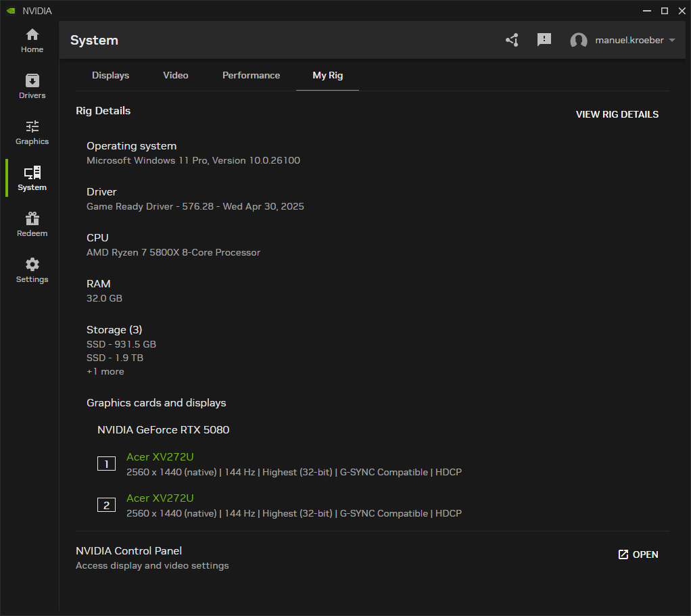691x616 pixels.
Task: Click the 'Storage (3)' heading
Action: point(114,329)
